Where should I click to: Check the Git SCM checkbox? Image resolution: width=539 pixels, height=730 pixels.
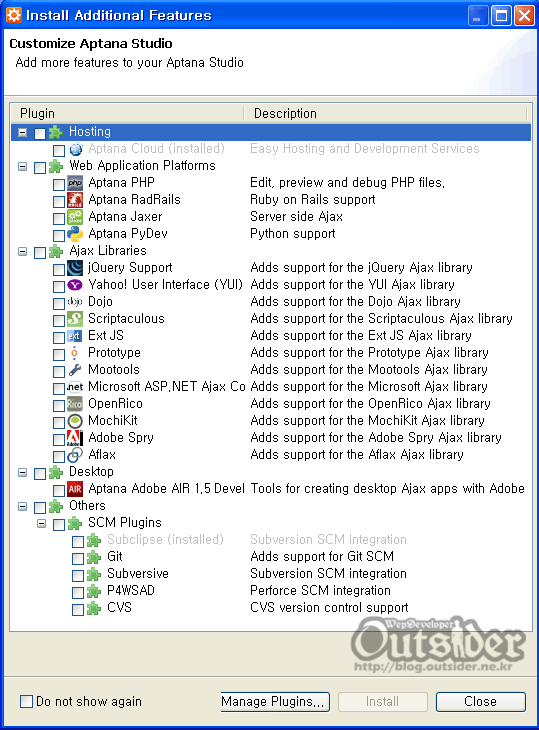78,558
